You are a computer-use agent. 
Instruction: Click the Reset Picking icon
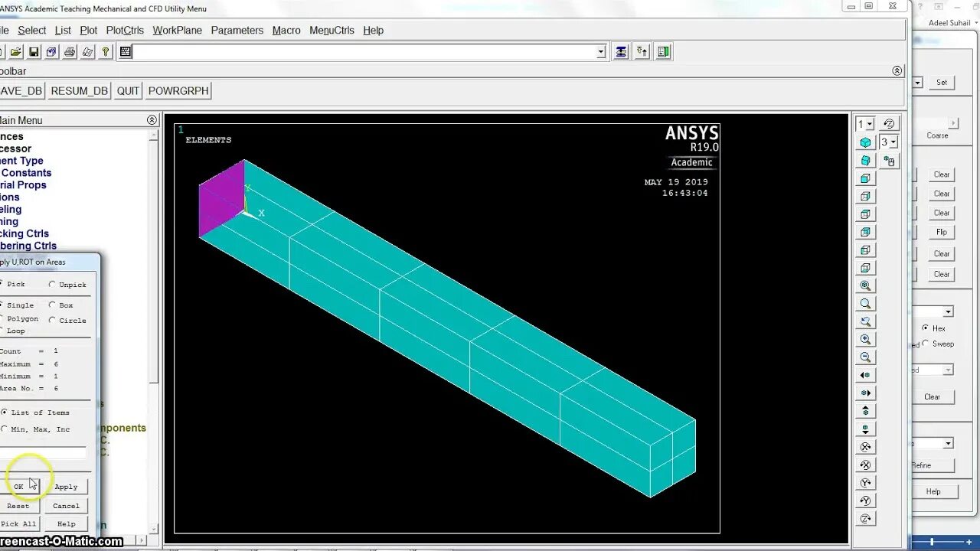coord(642,52)
